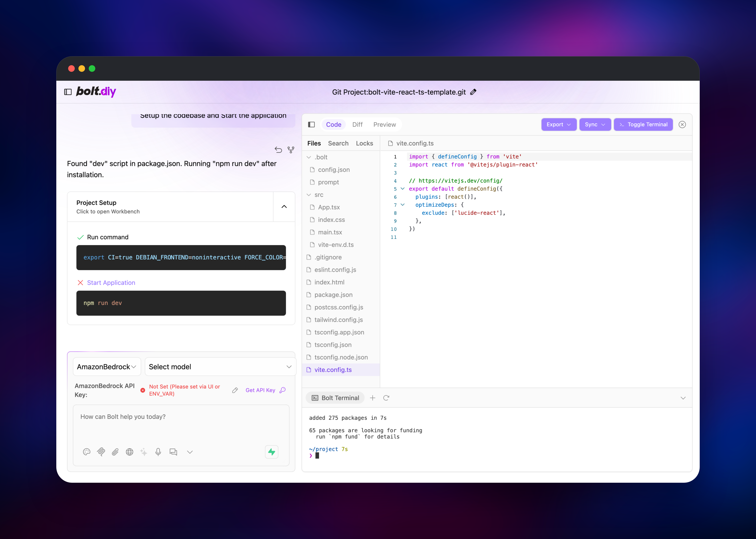Click the npm run dev command block

tap(181, 303)
